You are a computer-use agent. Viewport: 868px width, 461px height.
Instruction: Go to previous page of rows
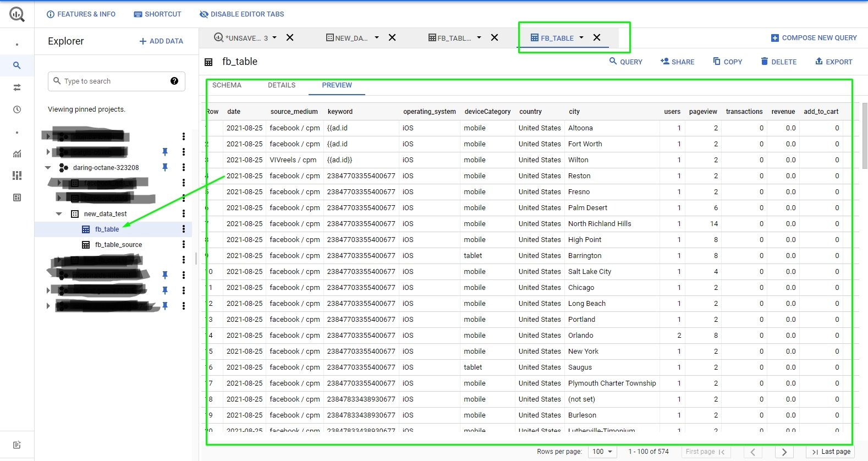click(x=753, y=452)
